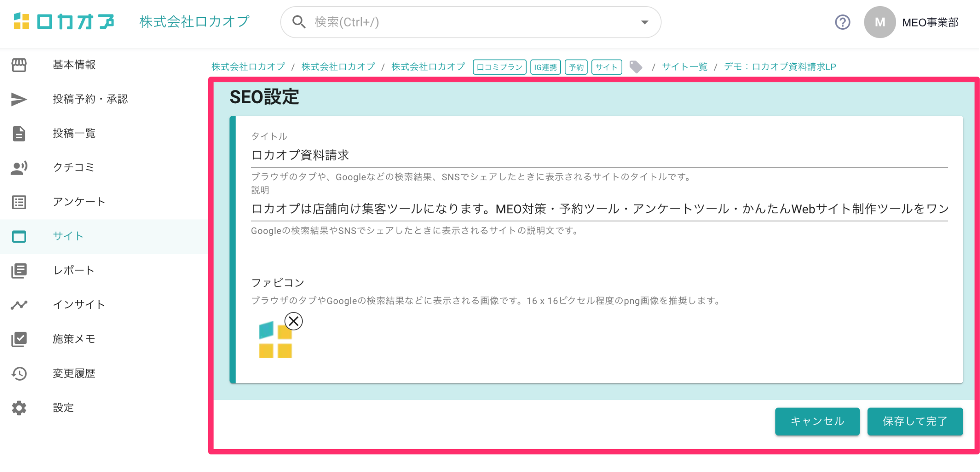980x472 pixels.
Task: Open the help question mark icon
Action: 842,22
